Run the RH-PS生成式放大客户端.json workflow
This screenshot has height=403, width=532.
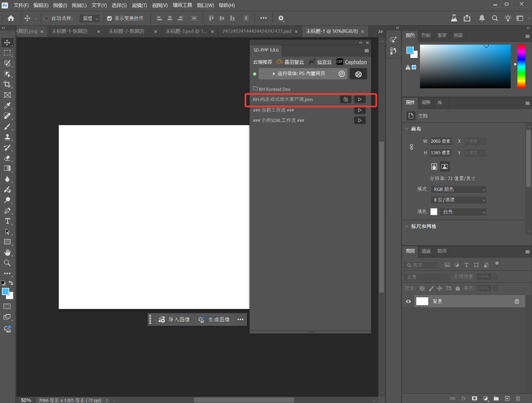tap(360, 99)
